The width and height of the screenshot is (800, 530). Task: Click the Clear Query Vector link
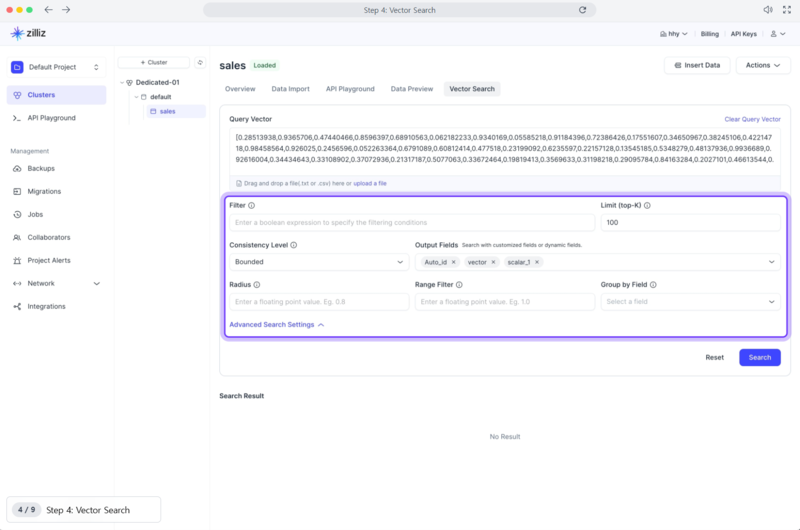pyautogui.click(x=752, y=119)
